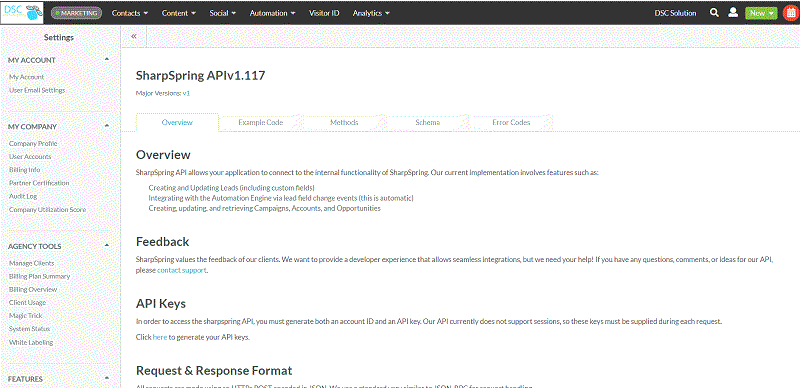Open the Audit Log
Viewport: 800px width, 388px height.
coord(23,197)
